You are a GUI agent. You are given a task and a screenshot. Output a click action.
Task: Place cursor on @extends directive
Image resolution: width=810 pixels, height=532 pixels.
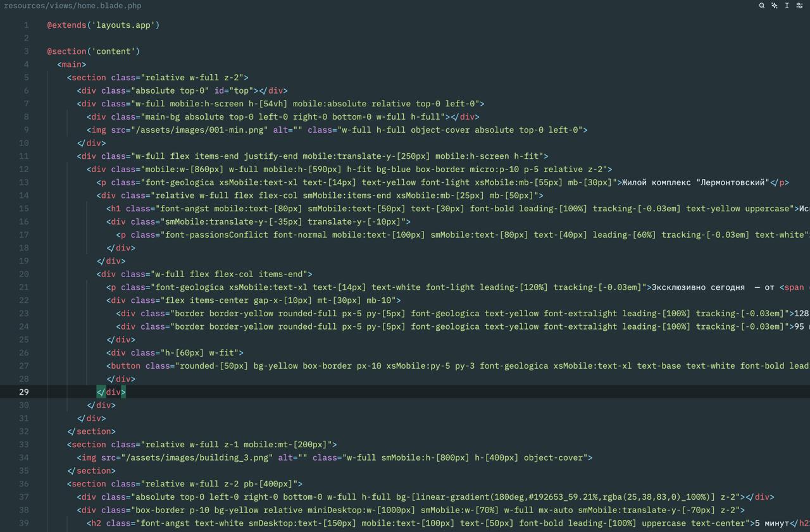coord(67,25)
